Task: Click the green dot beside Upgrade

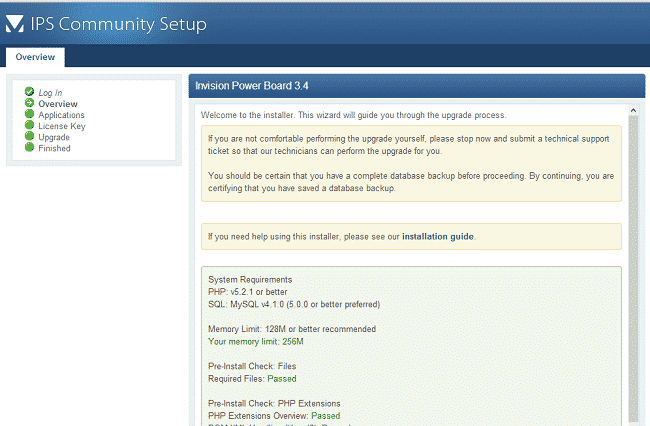Action: (30, 137)
